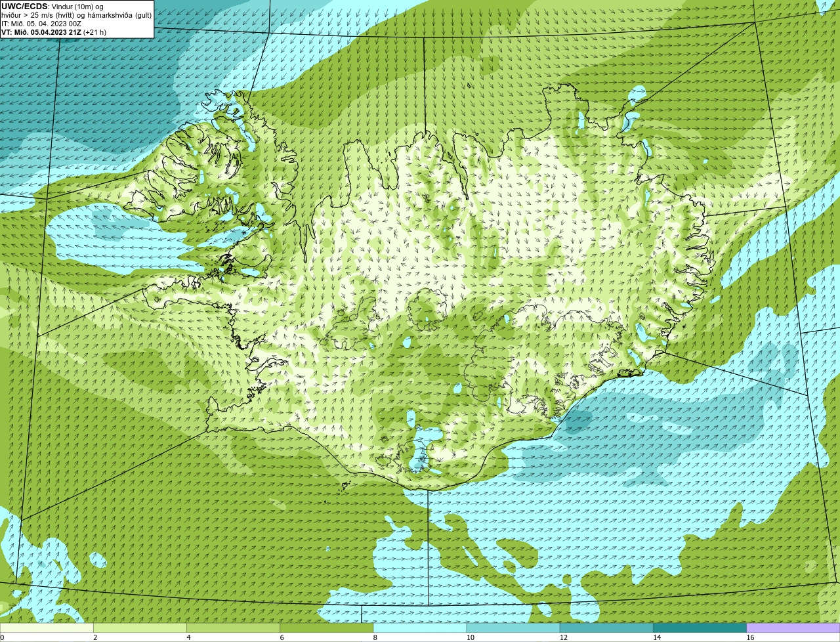This screenshot has width=840, height=642.
Task: Pick the medium green 4–6 color bar segment
Action: coord(234,628)
